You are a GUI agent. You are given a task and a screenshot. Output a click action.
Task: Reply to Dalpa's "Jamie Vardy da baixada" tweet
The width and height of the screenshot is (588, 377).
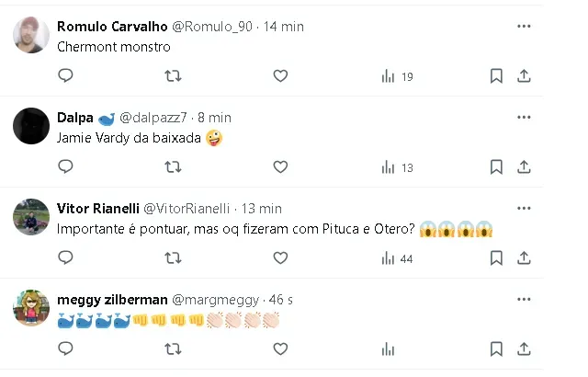click(x=65, y=167)
